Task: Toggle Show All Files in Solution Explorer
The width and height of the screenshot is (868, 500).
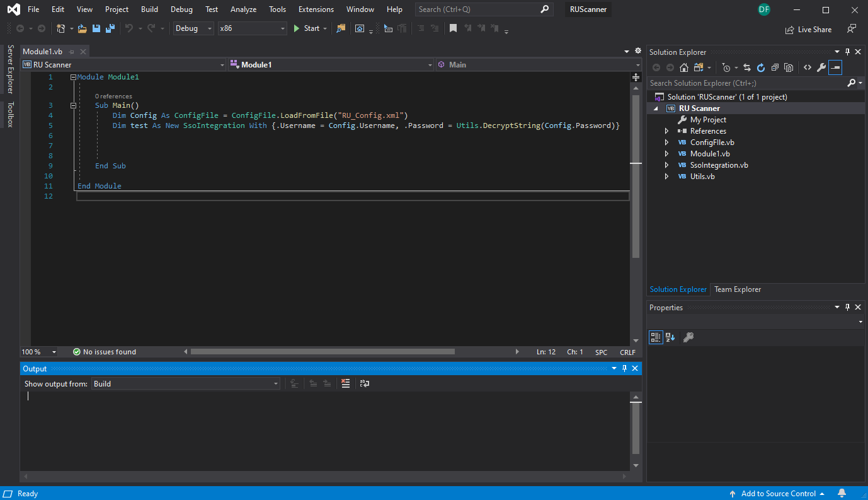Action: coord(788,67)
